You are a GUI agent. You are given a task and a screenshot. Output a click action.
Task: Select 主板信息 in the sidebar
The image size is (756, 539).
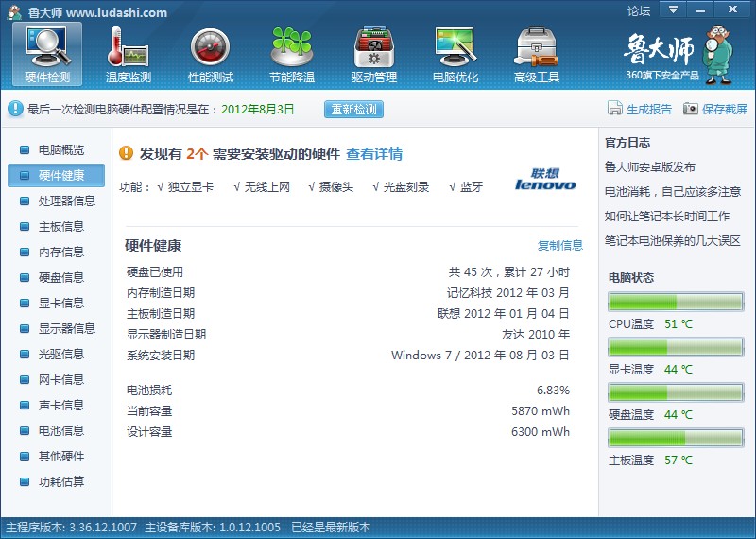[x=57, y=226]
